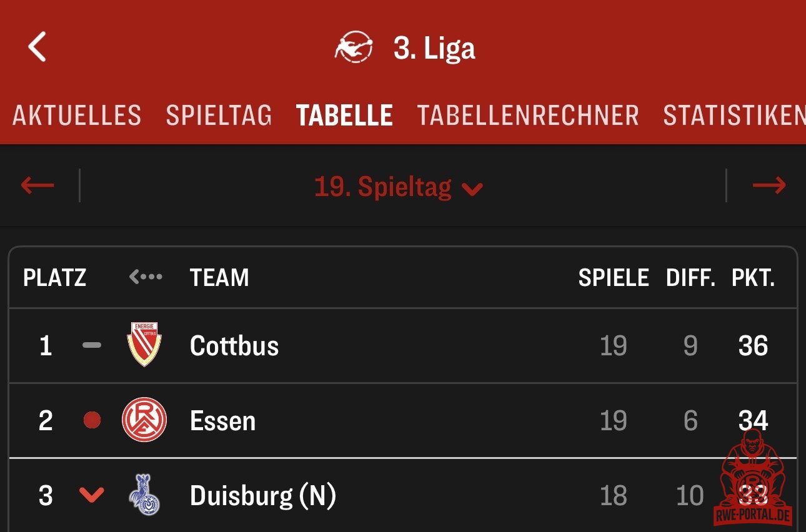Sort table by PKT. column header

[753, 277]
